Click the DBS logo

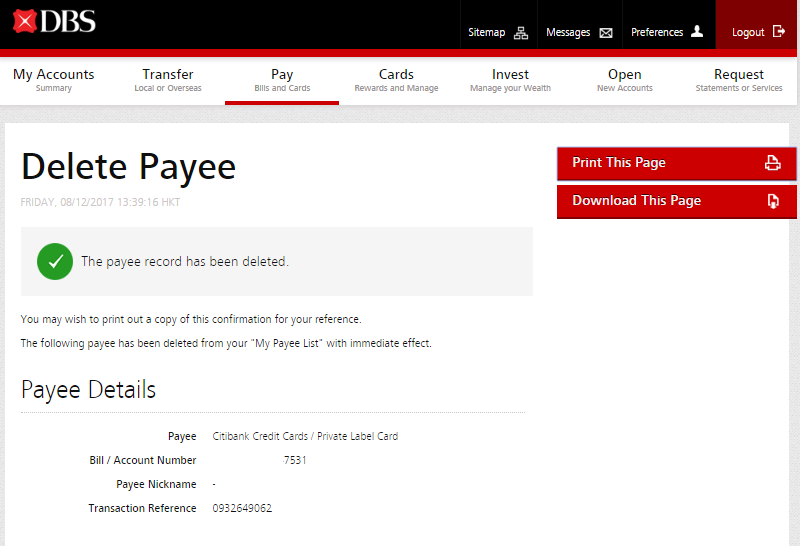tap(56, 20)
